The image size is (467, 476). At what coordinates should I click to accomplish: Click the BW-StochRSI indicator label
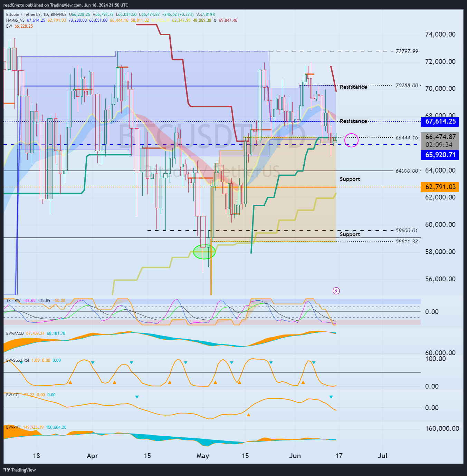click(x=18, y=360)
